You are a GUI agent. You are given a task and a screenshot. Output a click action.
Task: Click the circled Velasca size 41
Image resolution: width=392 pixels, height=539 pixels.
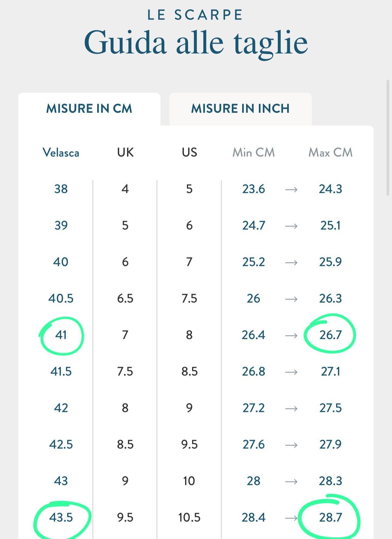pyautogui.click(x=61, y=335)
